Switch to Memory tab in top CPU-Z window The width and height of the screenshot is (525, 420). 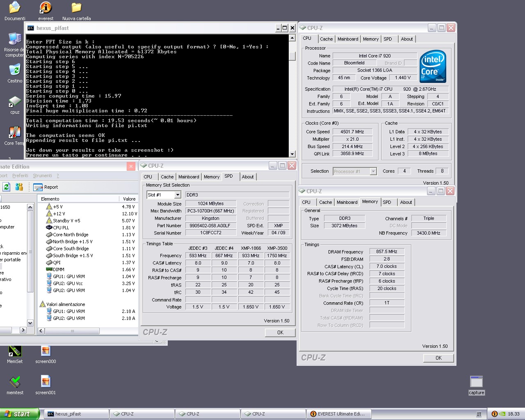371,39
